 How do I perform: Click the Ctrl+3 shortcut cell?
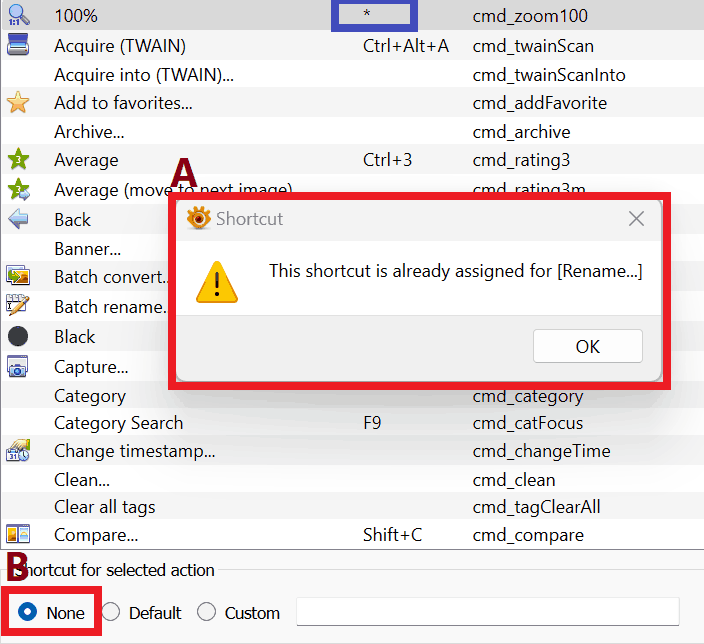(387, 160)
